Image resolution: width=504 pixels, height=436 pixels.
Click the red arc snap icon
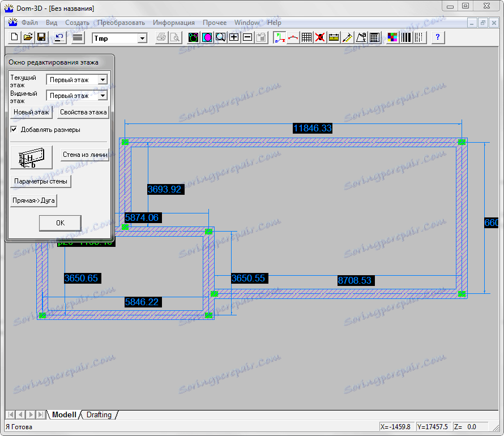(293, 37)
